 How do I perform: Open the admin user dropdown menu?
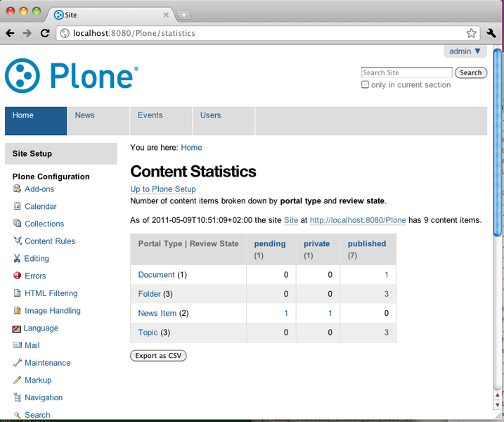(x=465, y=51)
